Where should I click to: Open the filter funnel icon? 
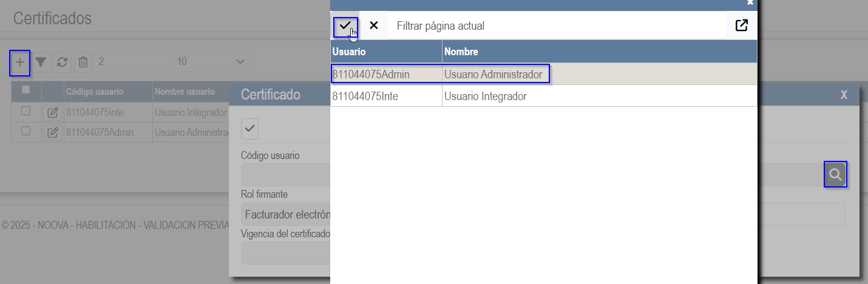coord(41,62)
